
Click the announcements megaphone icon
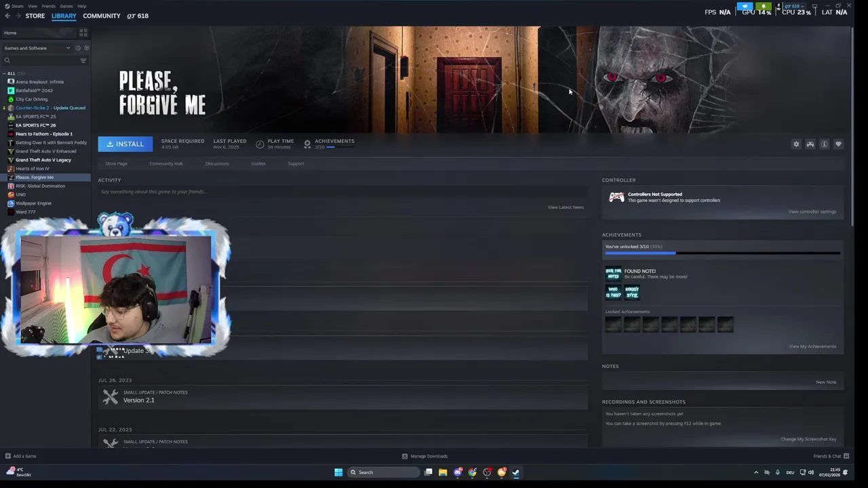(745, 6)
